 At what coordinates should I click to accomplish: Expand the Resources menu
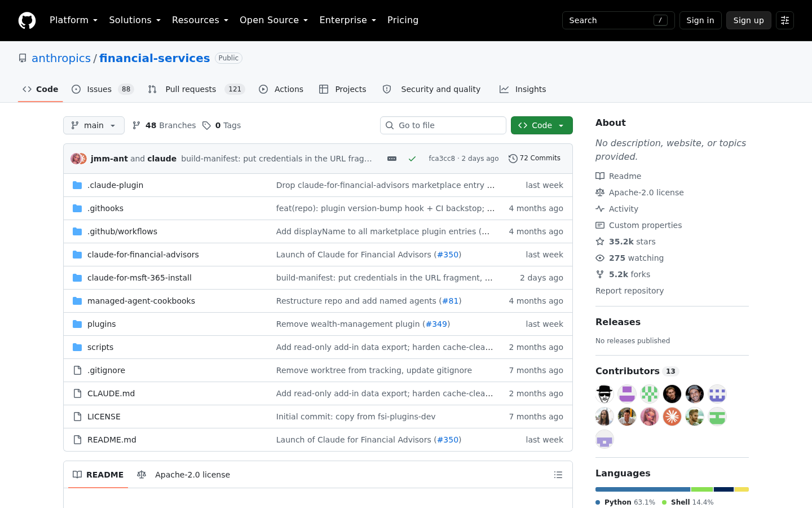tap(200, 20)
